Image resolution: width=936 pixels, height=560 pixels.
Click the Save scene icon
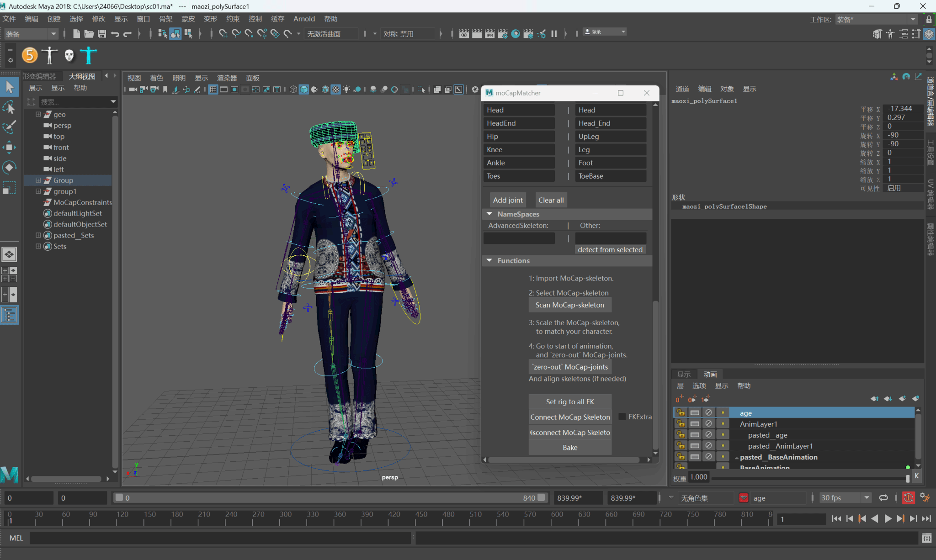coord(102,33)
